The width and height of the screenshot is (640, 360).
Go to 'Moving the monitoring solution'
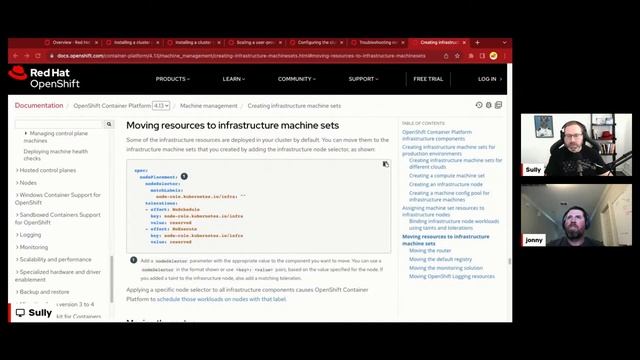[446, 268]
